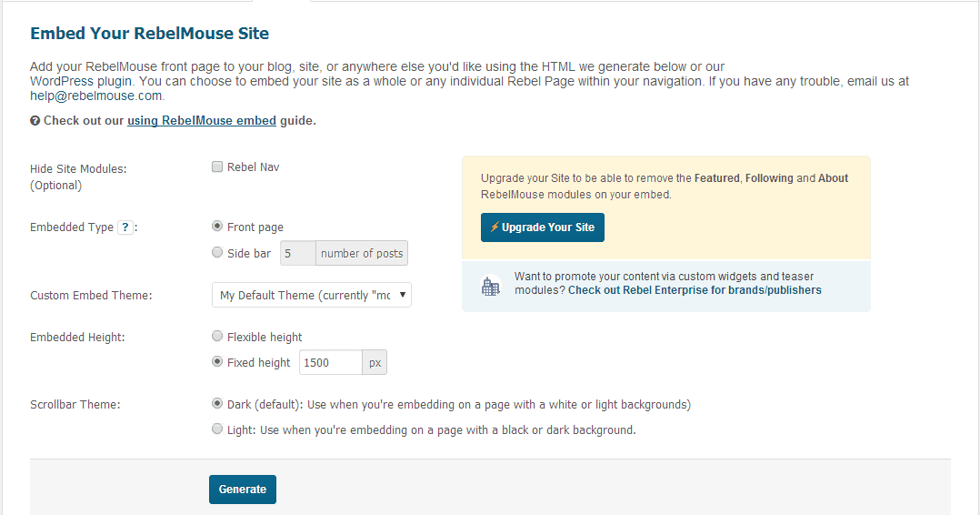
Task: Click the fixed height 1500 input field
Action: click(331, 362)
